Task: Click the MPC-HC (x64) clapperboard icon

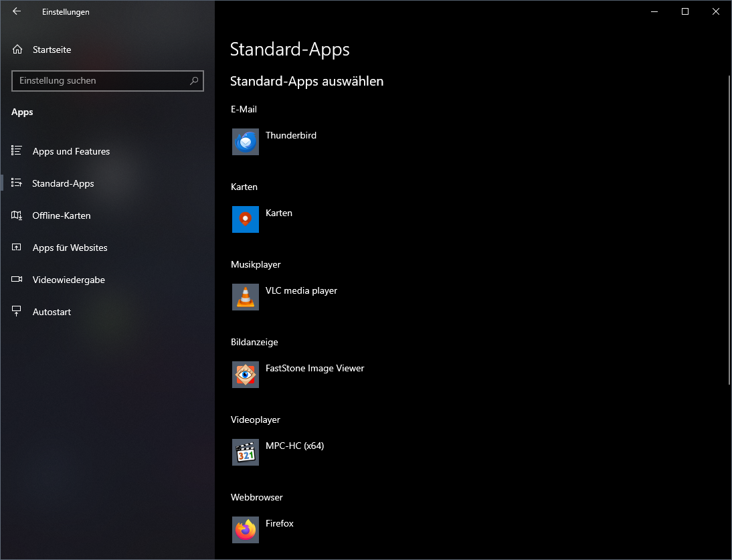Action: [246, 452]
